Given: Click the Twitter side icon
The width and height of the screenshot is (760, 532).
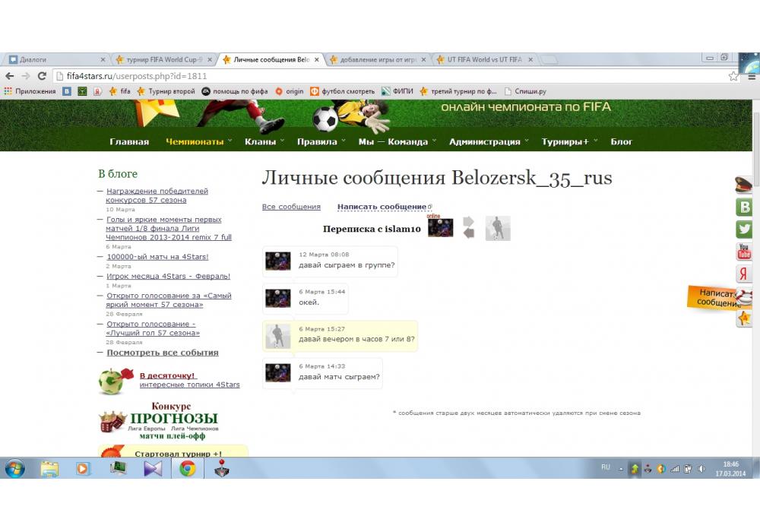Looking at the screenshot, I should click(744, 230).
